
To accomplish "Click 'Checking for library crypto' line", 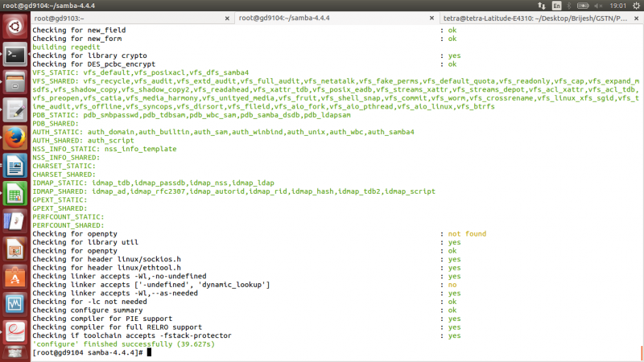I will tap(89, 56).
